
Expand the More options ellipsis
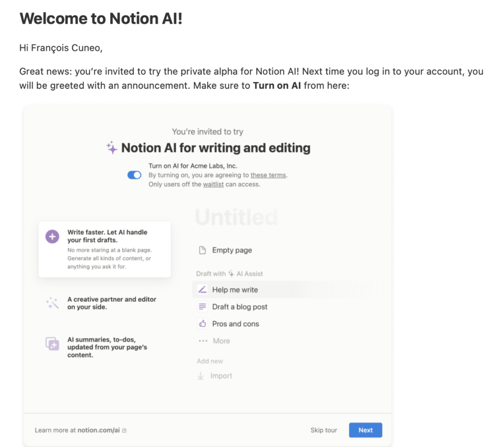[203, 341]
